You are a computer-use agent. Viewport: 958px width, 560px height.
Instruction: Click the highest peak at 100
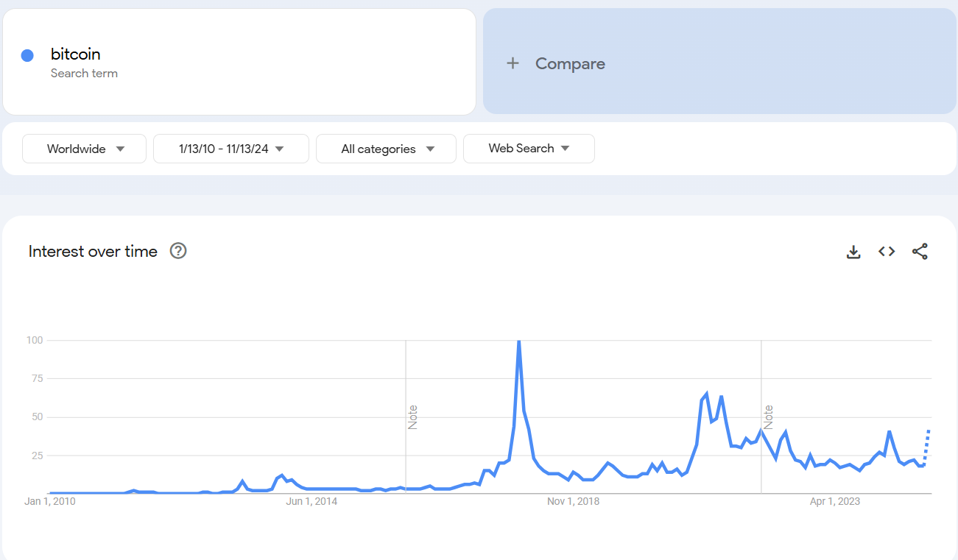(519, 341)
